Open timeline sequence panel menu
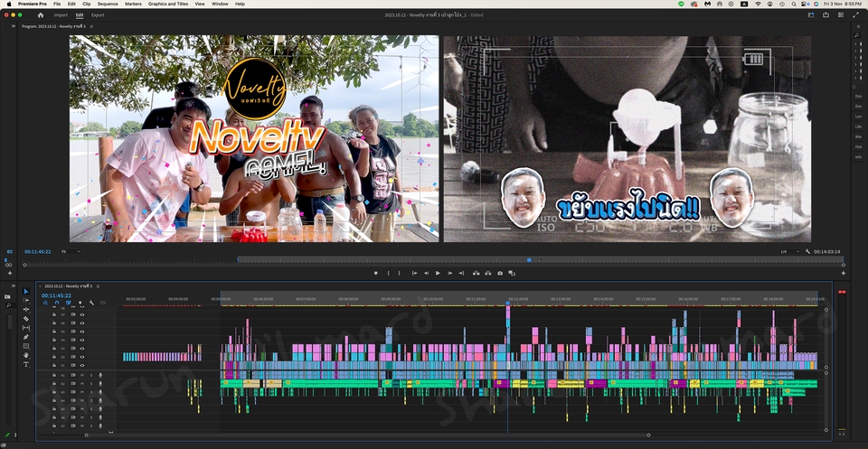The image size is (868, 449). (98, 285)
